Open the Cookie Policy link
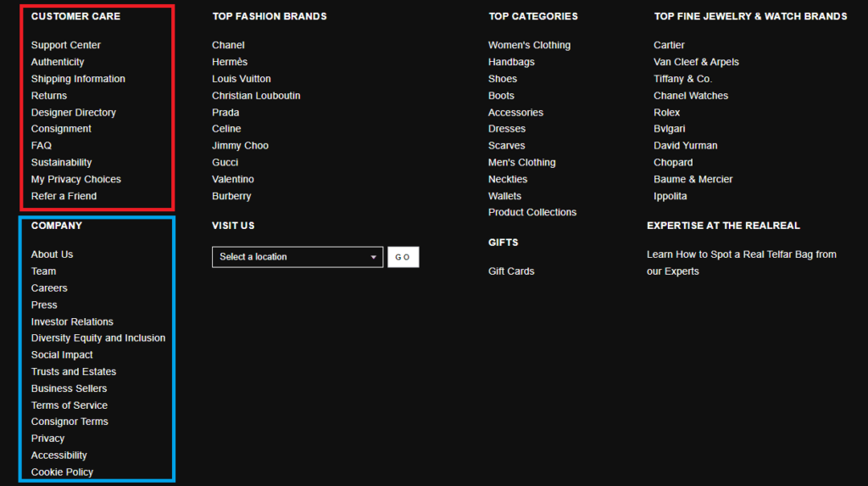 tap(62, 472)
